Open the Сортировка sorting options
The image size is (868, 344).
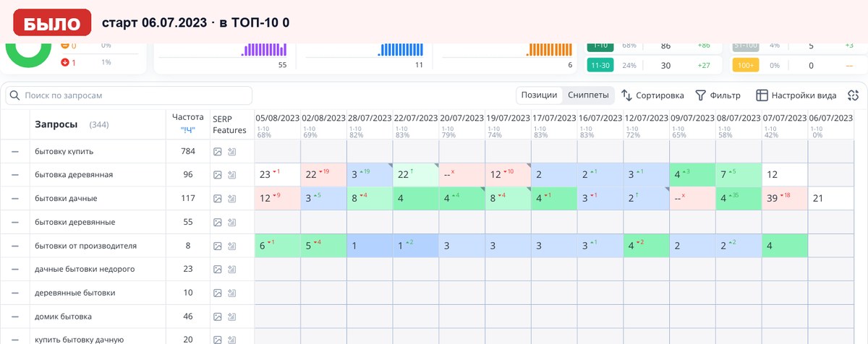[x=652, y=95]
